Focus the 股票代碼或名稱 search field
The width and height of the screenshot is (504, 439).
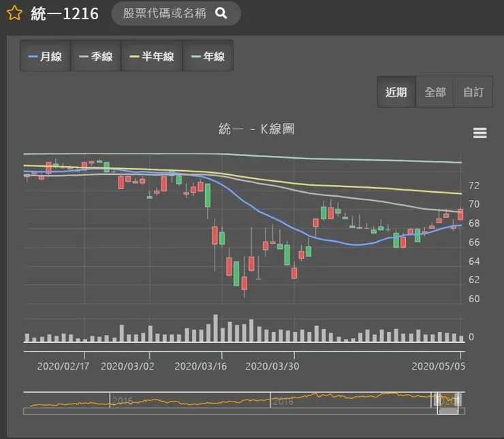[x=176, y=14]
